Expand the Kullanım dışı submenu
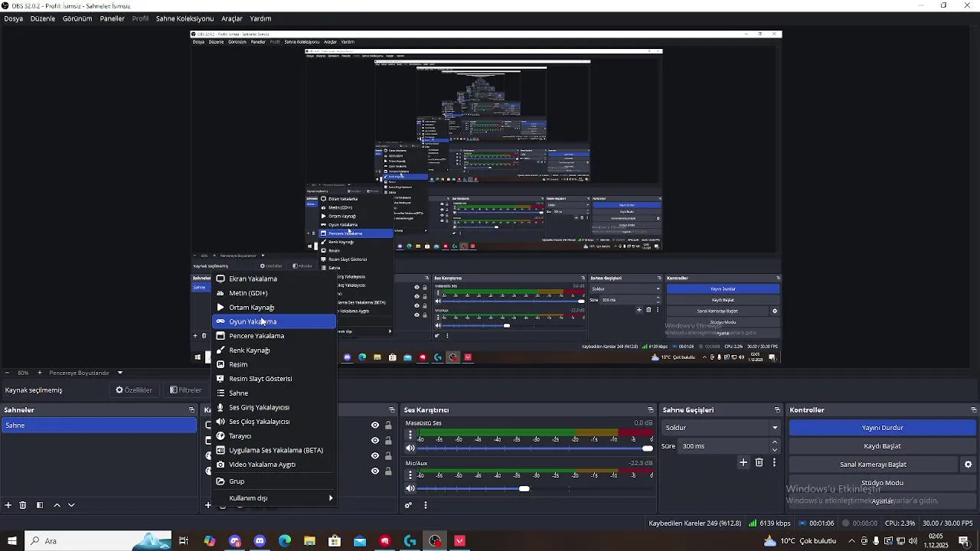Viewport: 980px width, 551px height. tap(273, 498)
